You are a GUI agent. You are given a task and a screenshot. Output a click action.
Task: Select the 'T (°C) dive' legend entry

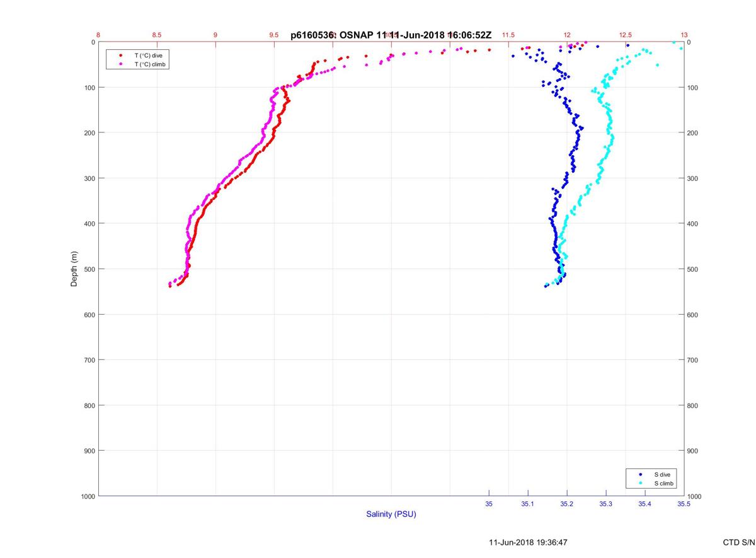tap(148, 55)
